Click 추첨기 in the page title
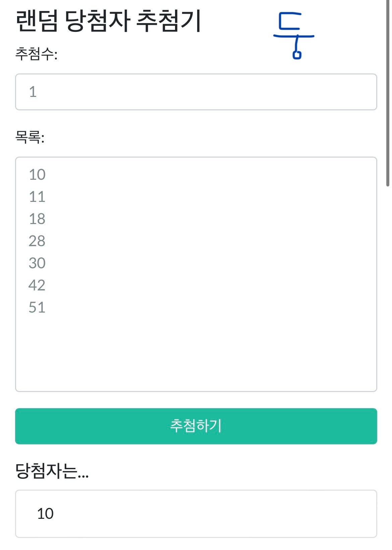 pos(169,21)
